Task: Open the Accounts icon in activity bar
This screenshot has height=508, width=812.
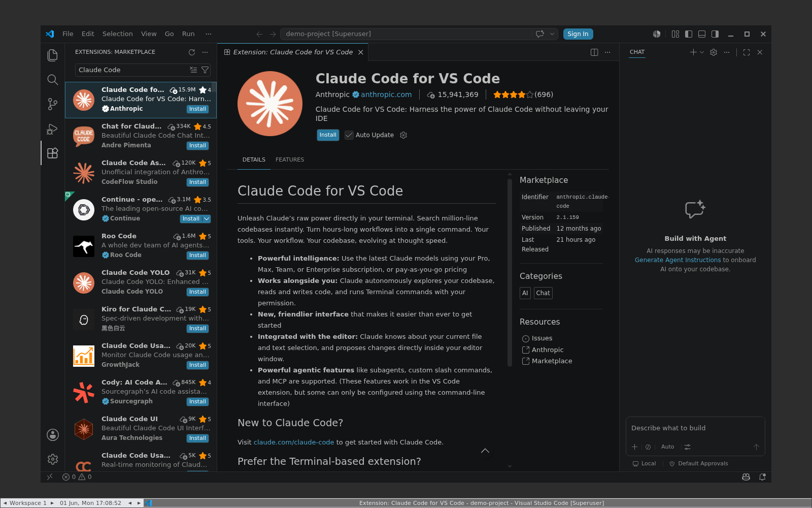Action: (52, 435)
